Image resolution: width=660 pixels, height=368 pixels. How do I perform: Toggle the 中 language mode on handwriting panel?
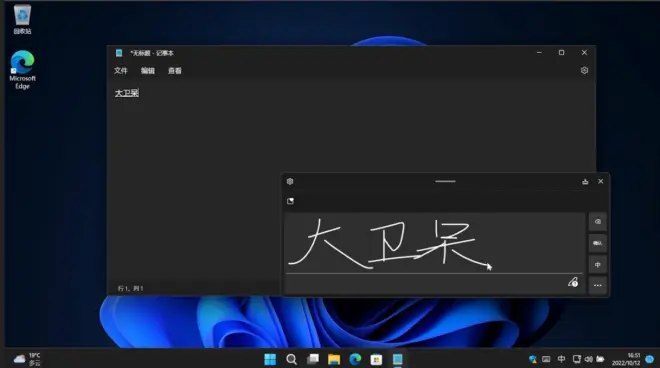click(x=598, y=265)
